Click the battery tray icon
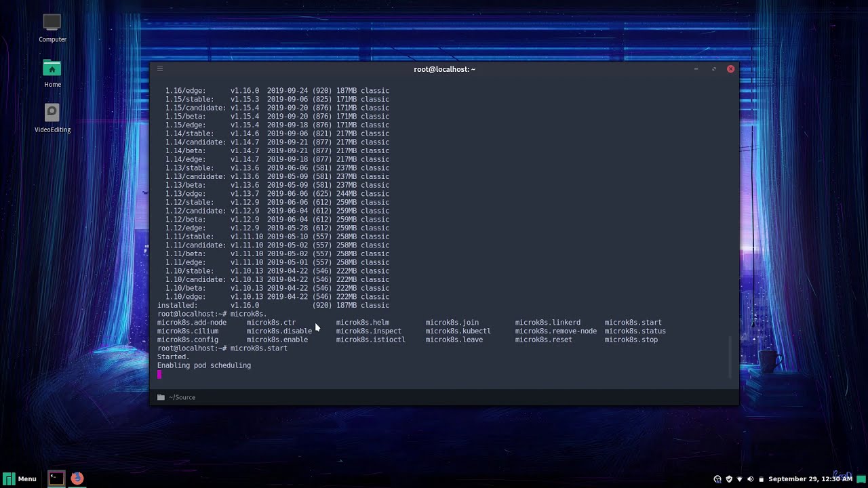The width and height of the screenshot is (868, 488). tap(762, 479)
